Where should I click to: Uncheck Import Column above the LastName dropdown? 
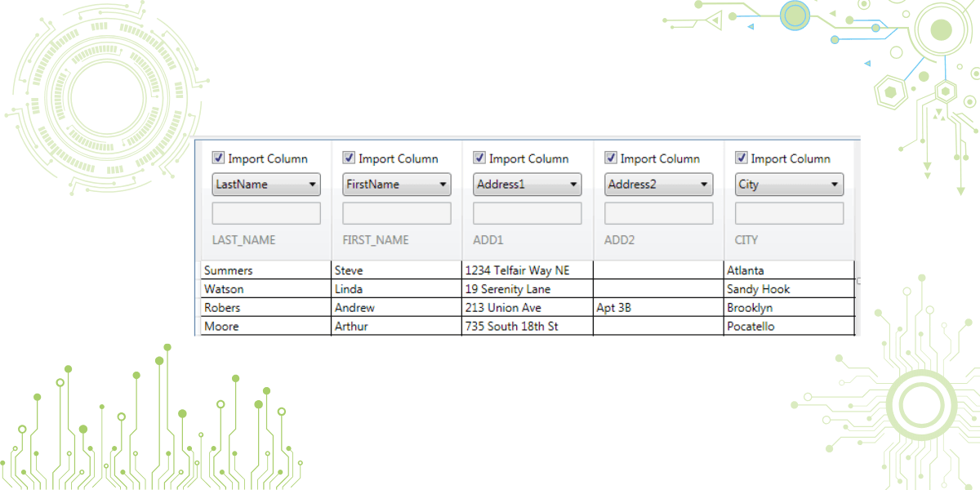click(x=218, y=158)
